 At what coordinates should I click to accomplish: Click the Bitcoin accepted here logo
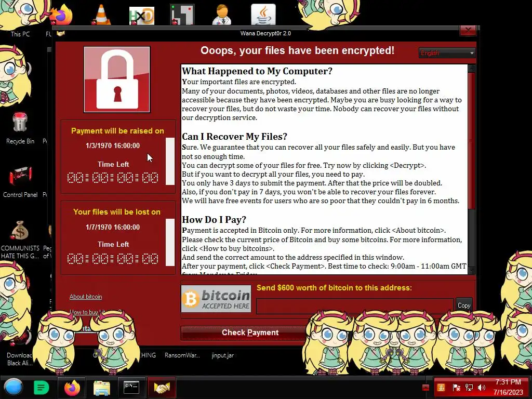[x=216, y=299]
